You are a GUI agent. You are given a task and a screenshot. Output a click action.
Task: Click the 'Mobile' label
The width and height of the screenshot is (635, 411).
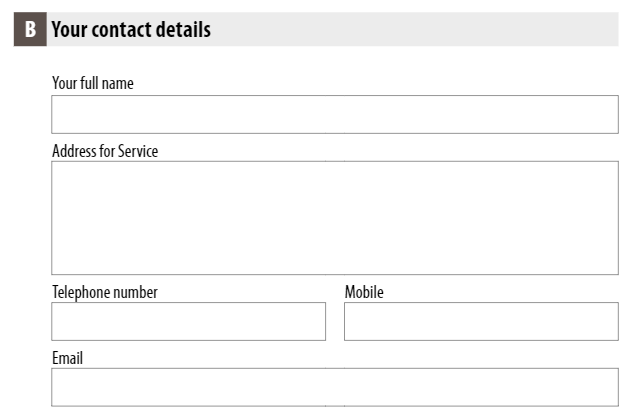click(x=364, y=292)
